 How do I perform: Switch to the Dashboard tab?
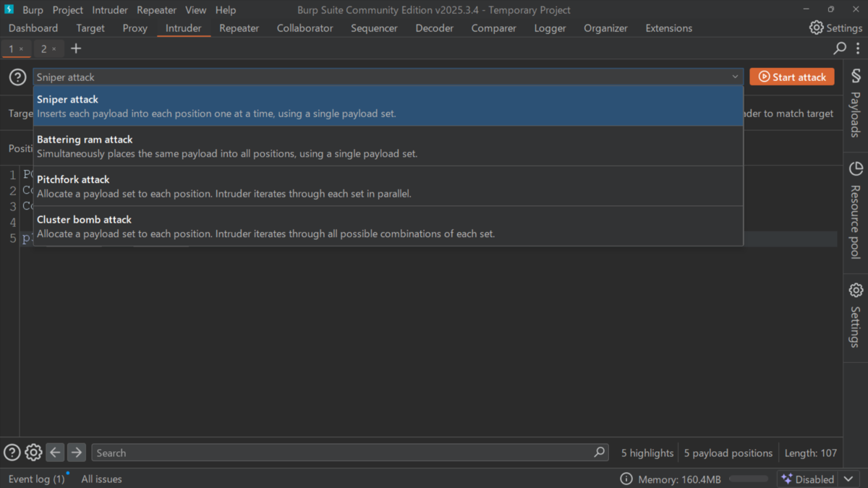33,28
